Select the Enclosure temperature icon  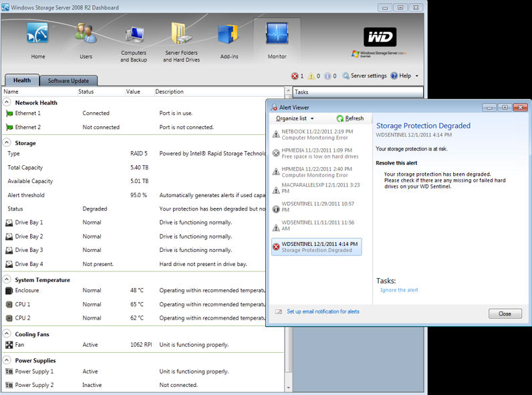(9, 291)
